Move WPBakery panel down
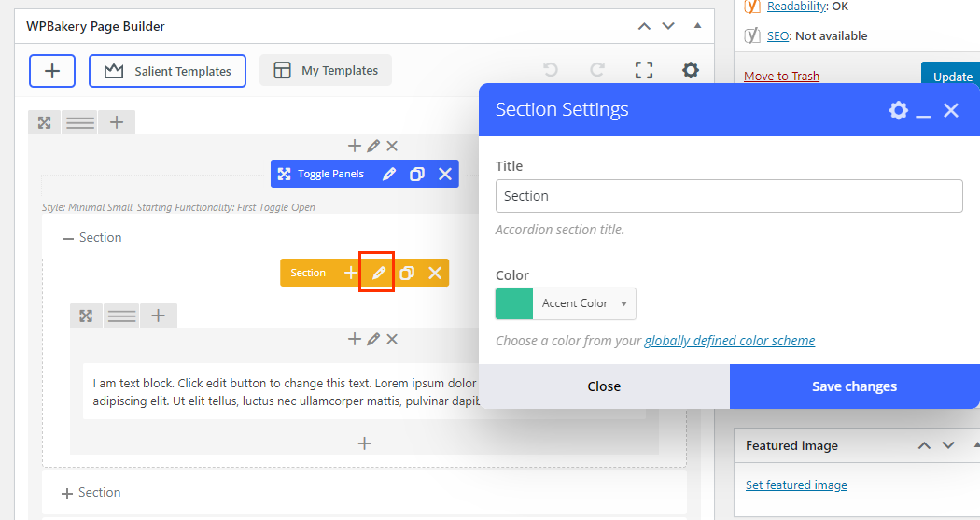The height and width of the screenshot is (520, 980). pyautogui.click(x=668, y=25)
